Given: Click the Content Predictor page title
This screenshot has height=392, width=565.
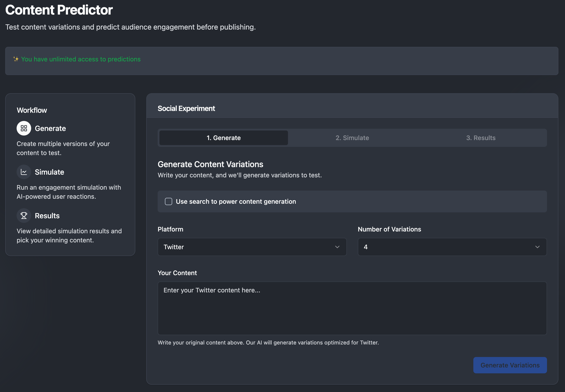Looking at the screenshot, I should click(59, 10).
